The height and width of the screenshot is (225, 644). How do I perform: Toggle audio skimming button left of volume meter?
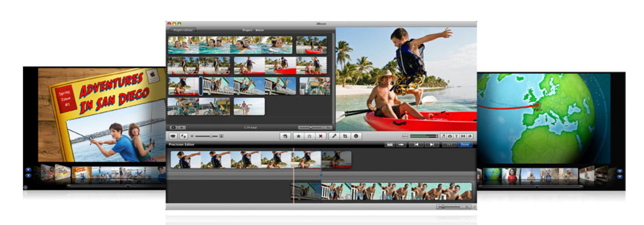pyautogui.click(x=405, y=136)
